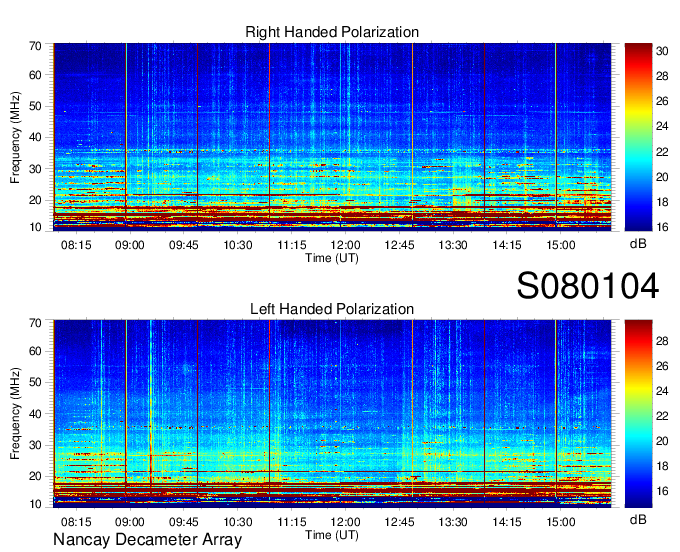Click the dB unit label under bottom colorbar
The image size is (680, 552).
638,519
